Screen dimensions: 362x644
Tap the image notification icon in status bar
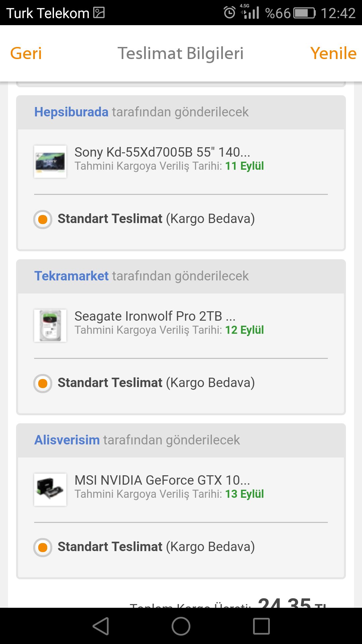[99, 13]
